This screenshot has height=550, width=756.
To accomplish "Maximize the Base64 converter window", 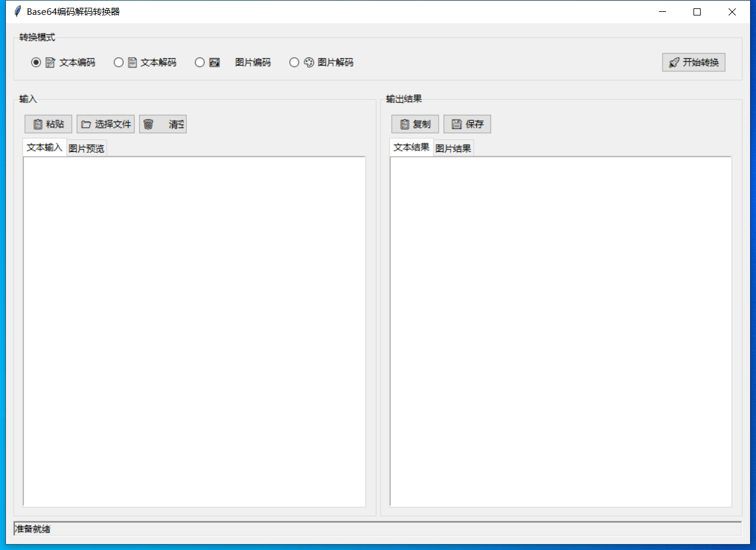I will [697, 12].
